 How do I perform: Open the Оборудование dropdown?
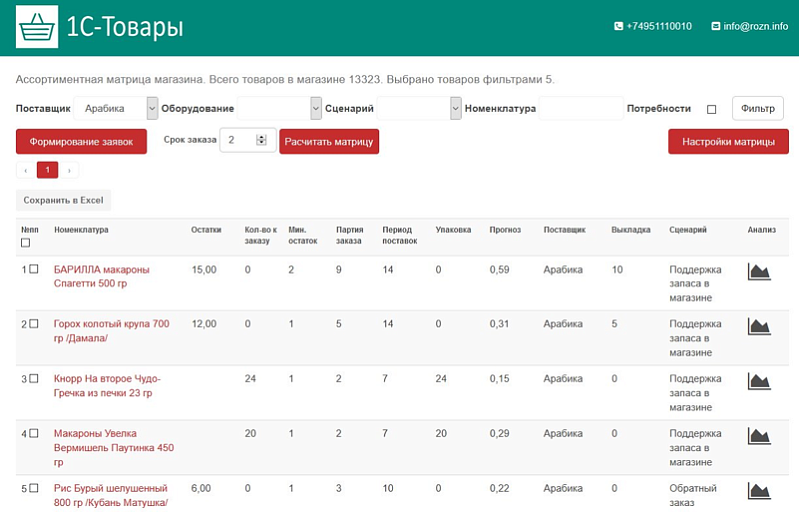280,108
